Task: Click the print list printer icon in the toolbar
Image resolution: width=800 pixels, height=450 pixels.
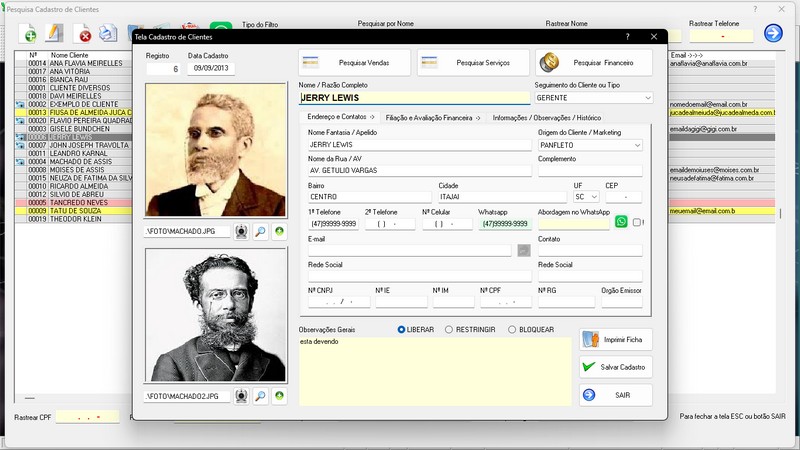Action: pyautogui.click(x=108, y=34)
